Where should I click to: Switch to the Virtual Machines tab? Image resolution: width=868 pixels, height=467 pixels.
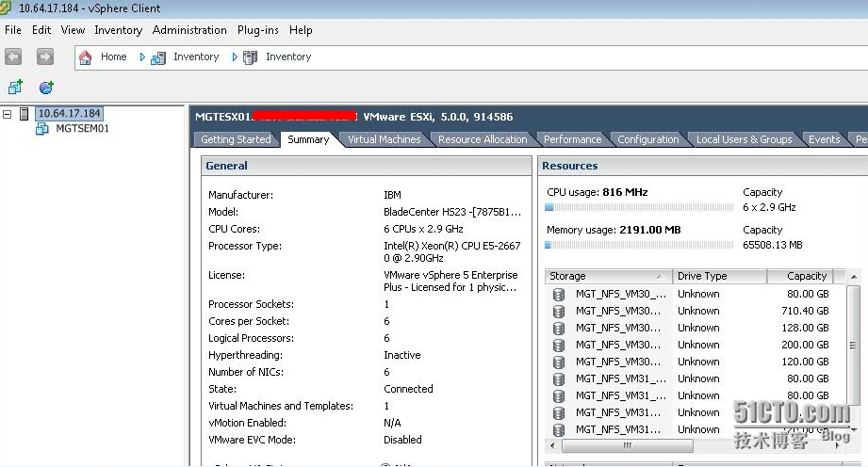[x=385, y=139]
